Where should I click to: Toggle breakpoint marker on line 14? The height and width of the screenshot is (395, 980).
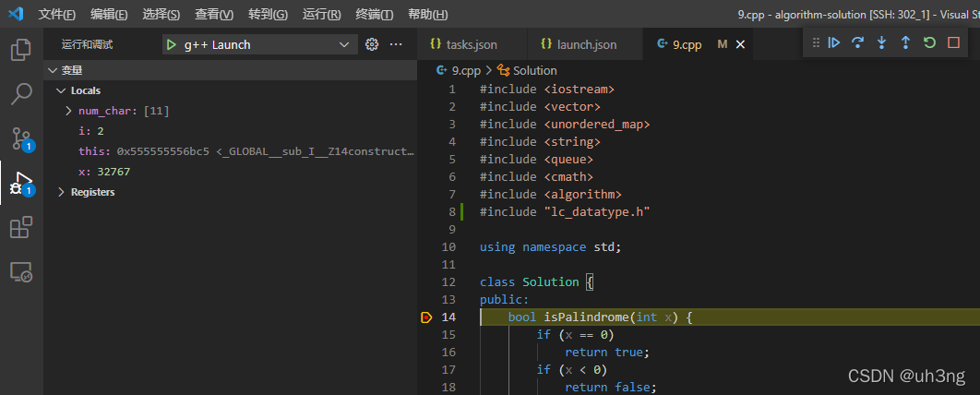pyautogui.click(x=426, y=317)
